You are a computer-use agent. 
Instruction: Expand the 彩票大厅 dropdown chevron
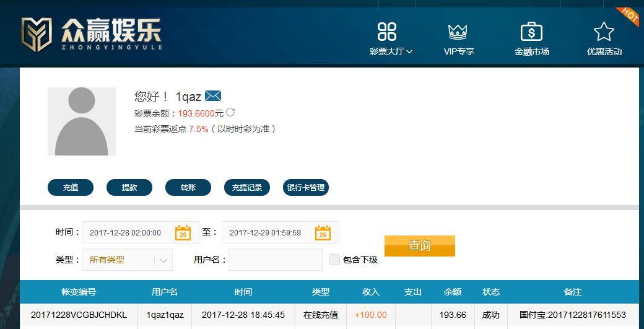(x=409, y=52)
